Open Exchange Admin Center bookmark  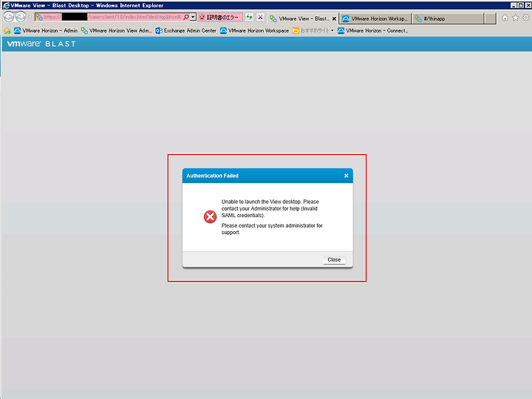tap(186, 30)
